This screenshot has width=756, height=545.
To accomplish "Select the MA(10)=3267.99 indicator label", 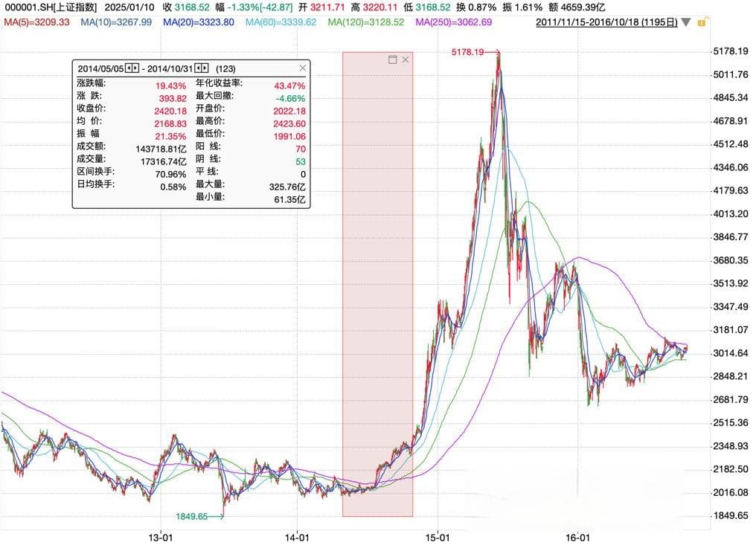I will (x=116, y=22).
